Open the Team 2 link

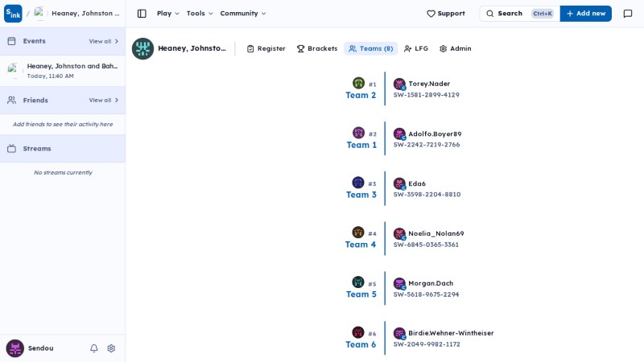click(361, 95)
